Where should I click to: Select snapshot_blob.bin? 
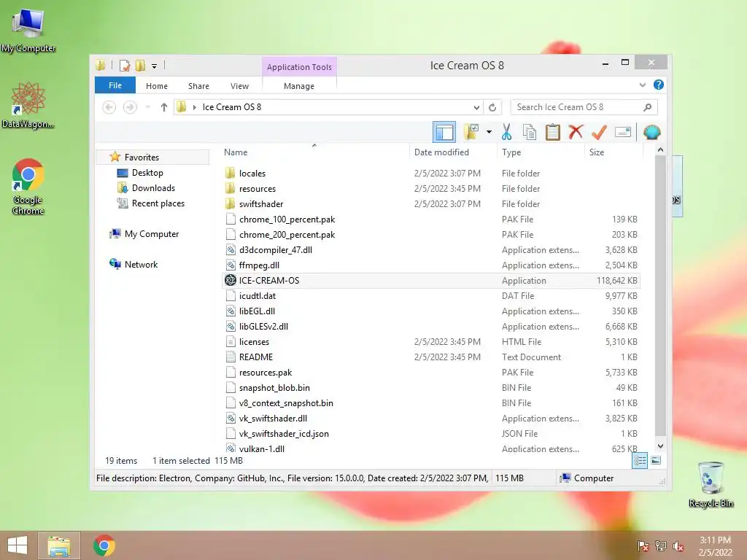pos(431,388)
